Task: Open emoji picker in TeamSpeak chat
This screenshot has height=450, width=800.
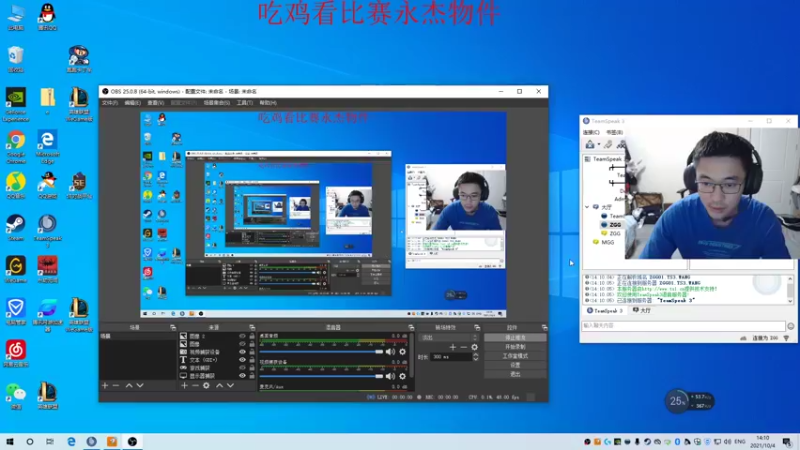Action: coord(791,326)
